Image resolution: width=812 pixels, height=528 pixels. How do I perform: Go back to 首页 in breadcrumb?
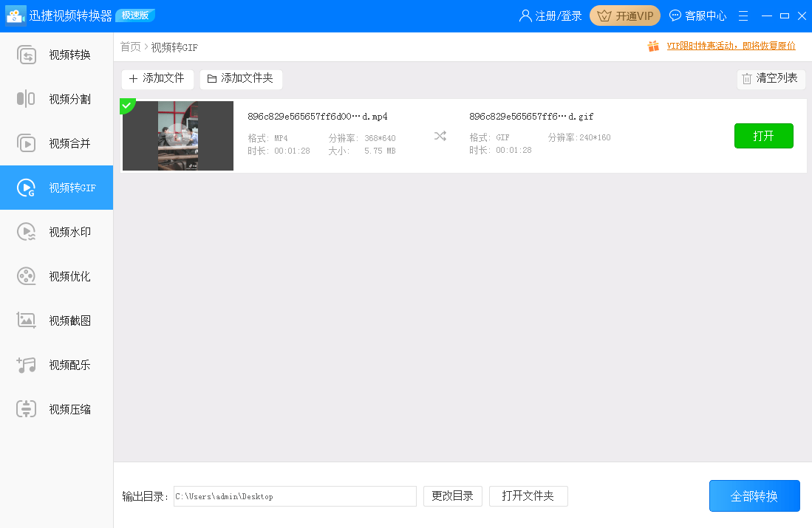point(129,45)
